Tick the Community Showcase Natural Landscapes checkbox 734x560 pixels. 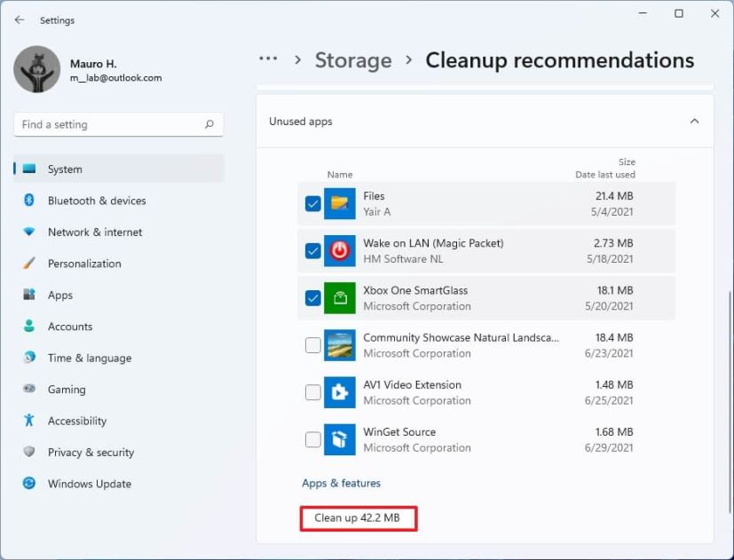point(312,345)
